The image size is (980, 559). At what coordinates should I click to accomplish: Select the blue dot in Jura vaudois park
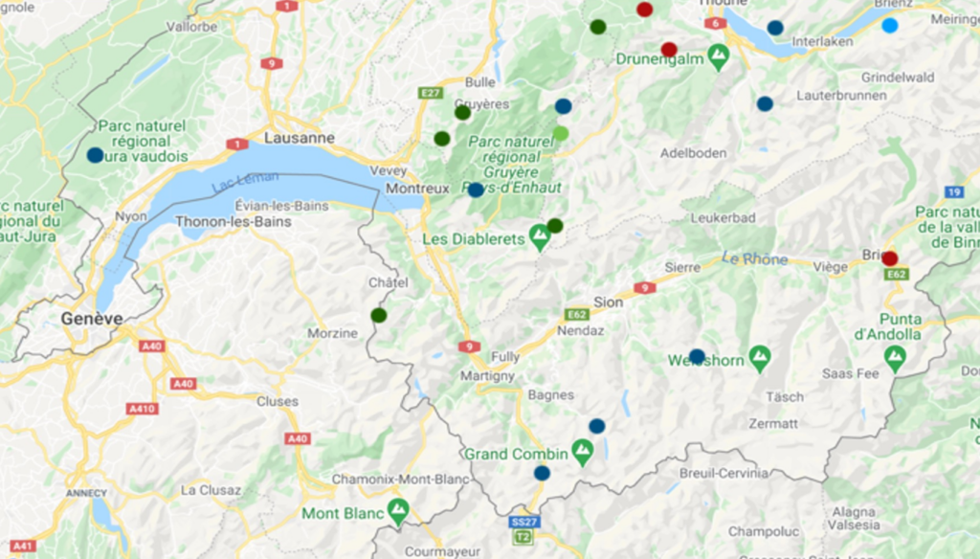click(x=95, y=155)
